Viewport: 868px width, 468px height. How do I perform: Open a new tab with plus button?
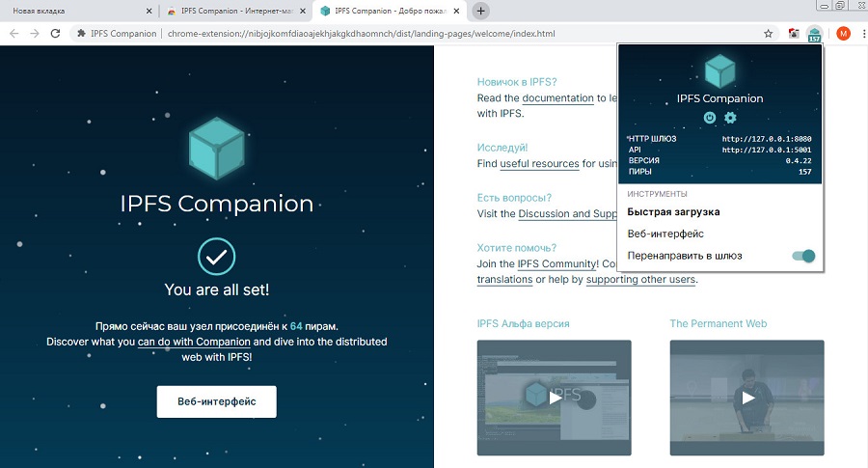tap(480, 11)
